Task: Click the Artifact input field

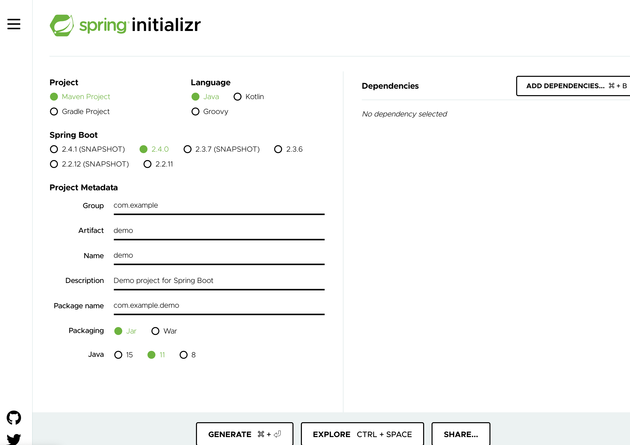Action: click(219, 231)
